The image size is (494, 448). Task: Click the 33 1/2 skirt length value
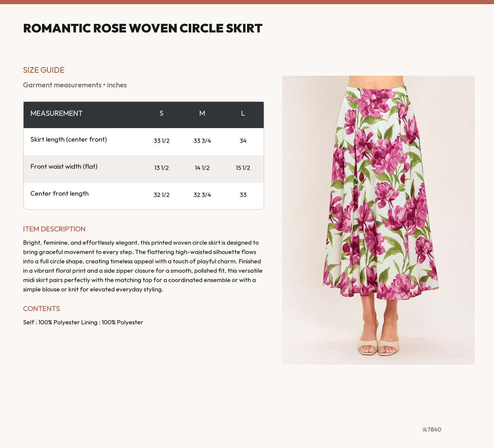click(161, 141)
